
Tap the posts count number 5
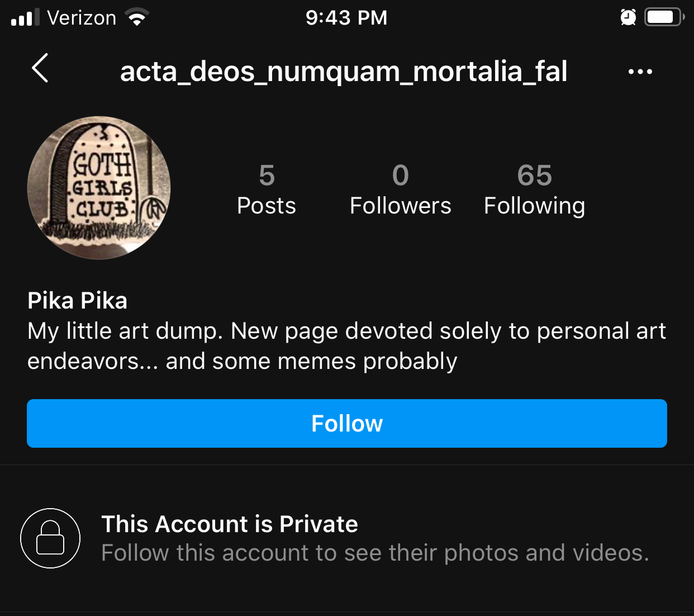(x=267, y=175)
